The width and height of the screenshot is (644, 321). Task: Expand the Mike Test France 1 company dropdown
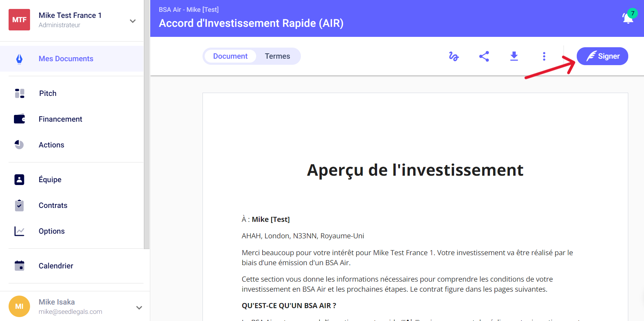coord(133,21)
